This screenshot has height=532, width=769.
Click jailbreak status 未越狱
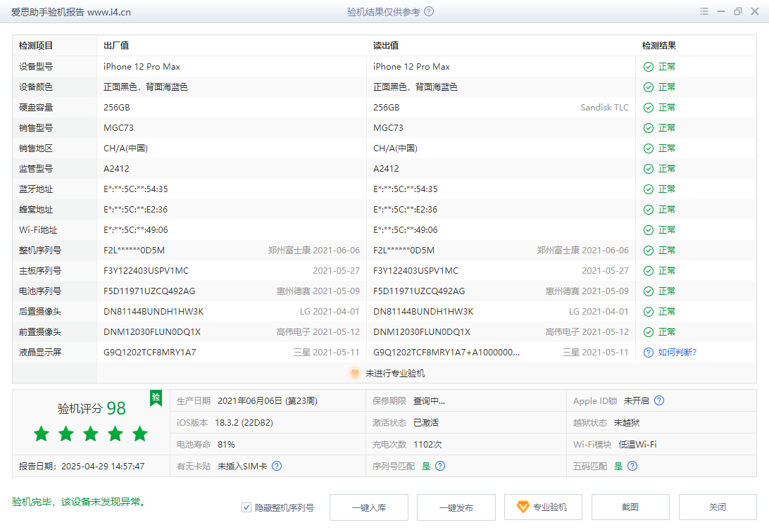pos(627,422)
